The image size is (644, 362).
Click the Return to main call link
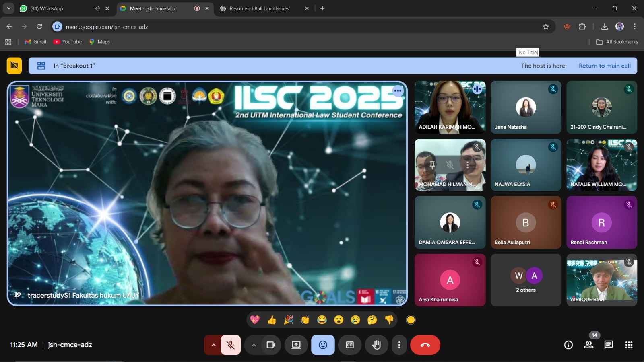click(x=605, y=66)
